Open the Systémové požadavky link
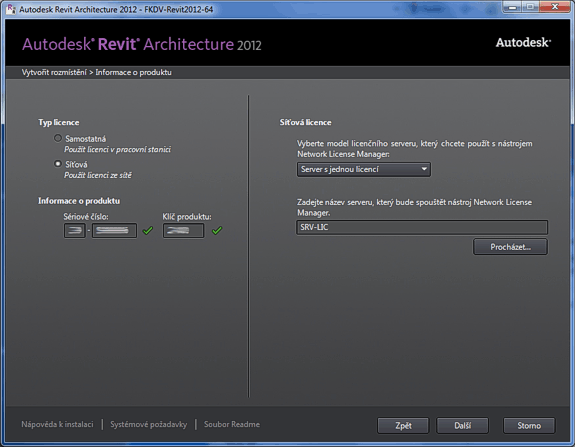 coord(149,424)
